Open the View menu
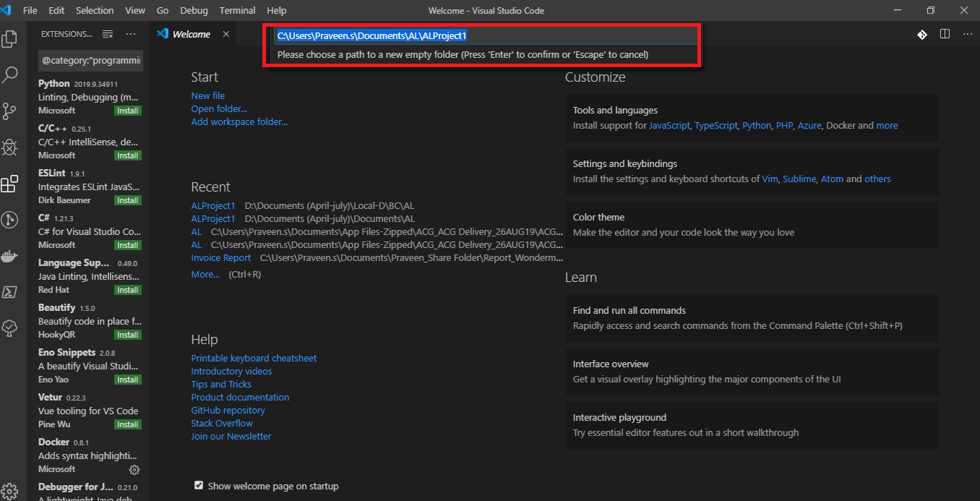980x501 pixels. [135, 10]
